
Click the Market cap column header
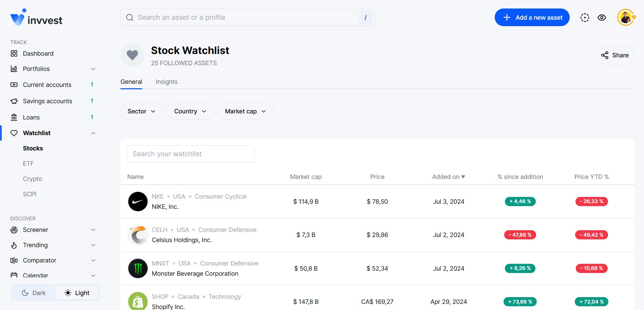coord(306,177)
